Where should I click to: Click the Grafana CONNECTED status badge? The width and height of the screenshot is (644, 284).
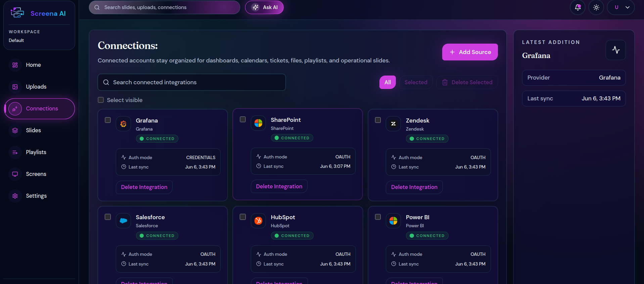[157, 139]
